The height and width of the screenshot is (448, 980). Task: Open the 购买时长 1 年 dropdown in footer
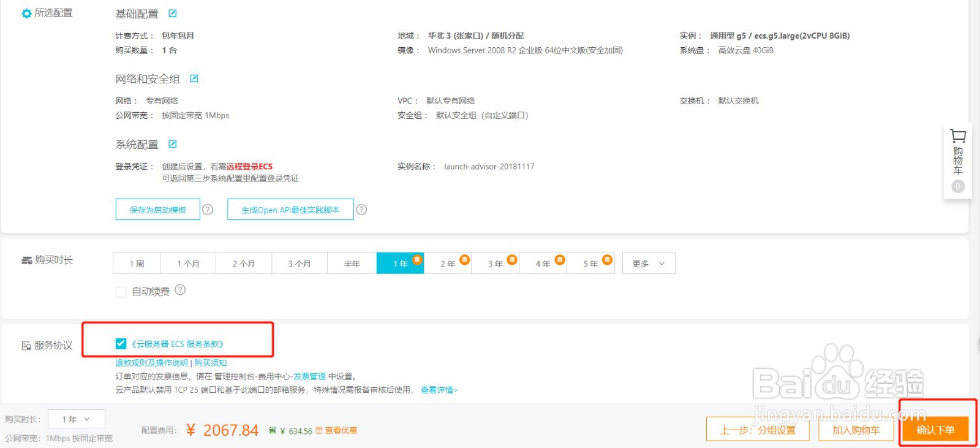[76, 419]
